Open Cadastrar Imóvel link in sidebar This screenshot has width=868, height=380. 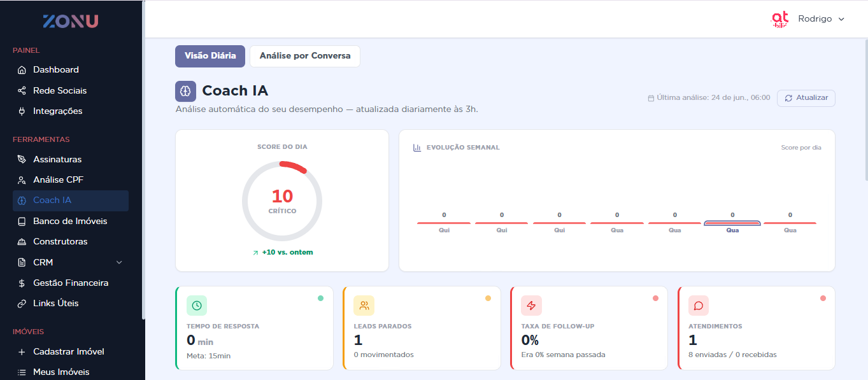coord(69,352)
